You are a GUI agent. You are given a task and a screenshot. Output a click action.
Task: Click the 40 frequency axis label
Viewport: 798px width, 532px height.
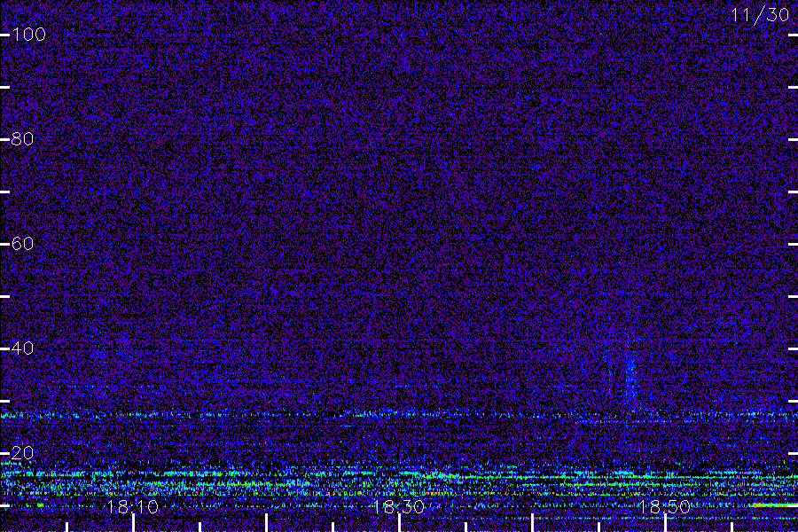[22, 348]
